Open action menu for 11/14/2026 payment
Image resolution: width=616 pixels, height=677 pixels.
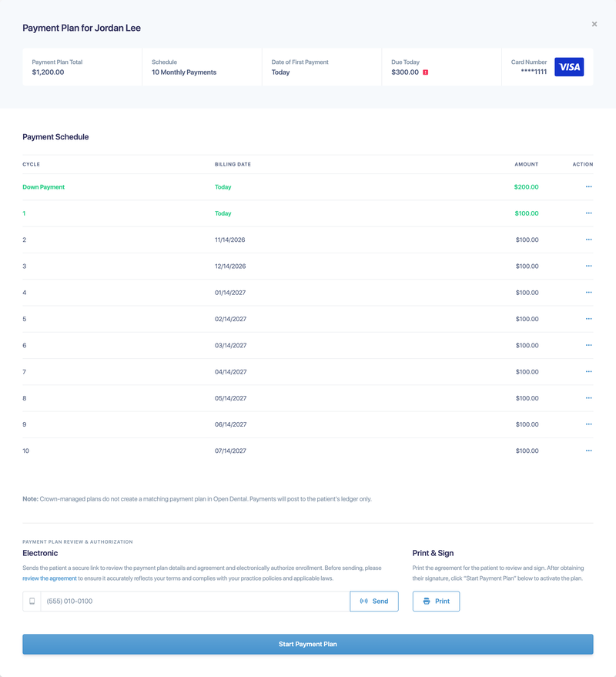[588, 240]
